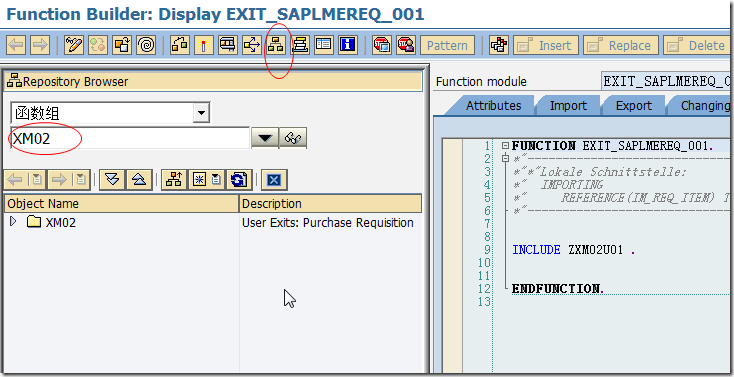Open the history dropdown beside XM02 field
This screenshot has width=734, height=377.
tap(265, 138)
